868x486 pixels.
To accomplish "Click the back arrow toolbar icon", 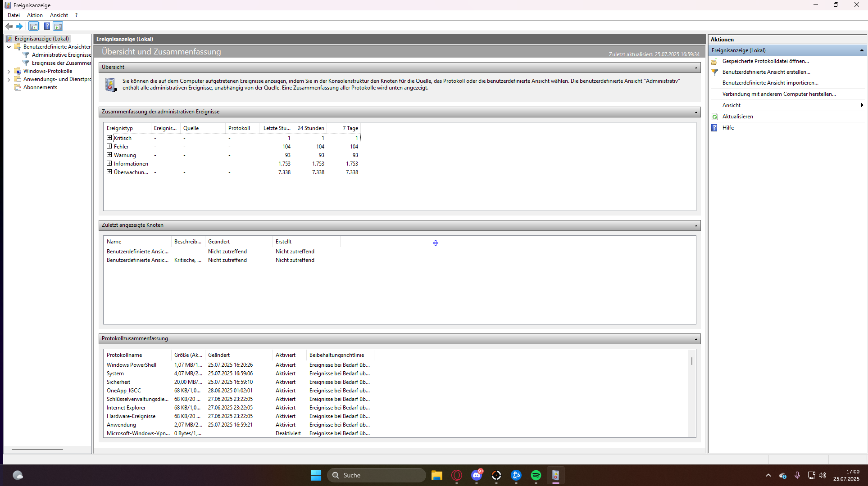I will click(x=9, y=26).
